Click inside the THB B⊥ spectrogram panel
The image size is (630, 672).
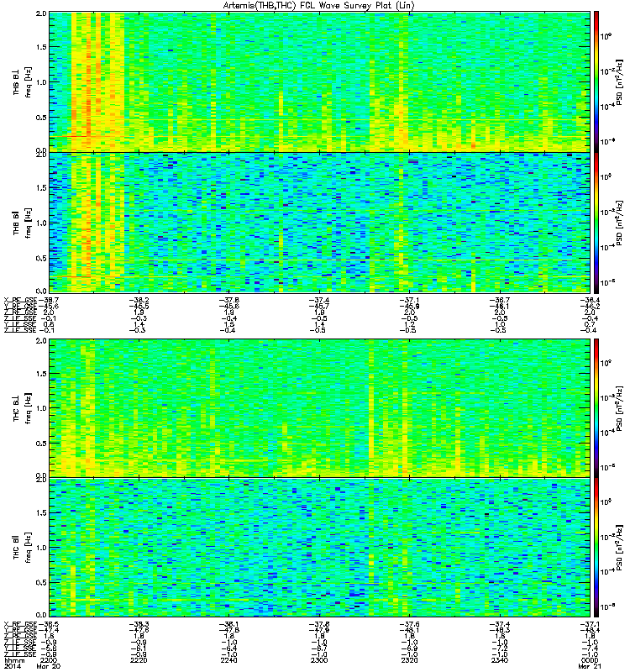(319, 81)
